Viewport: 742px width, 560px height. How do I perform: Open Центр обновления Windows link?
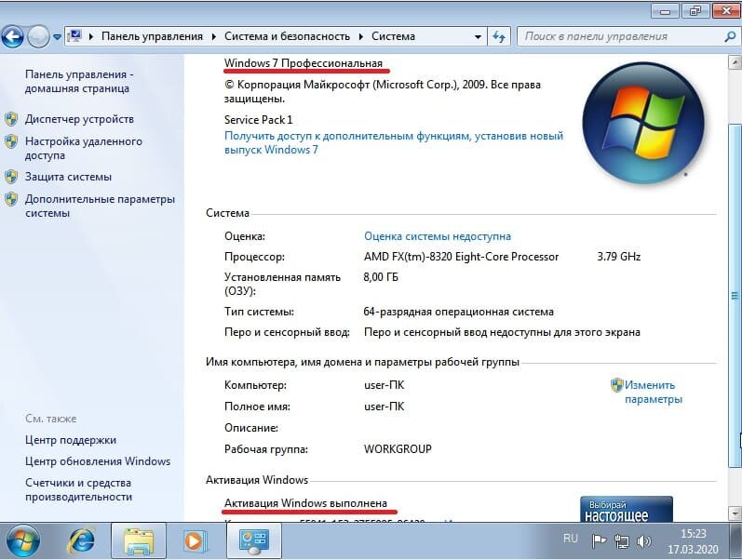(x=98, y=461)
